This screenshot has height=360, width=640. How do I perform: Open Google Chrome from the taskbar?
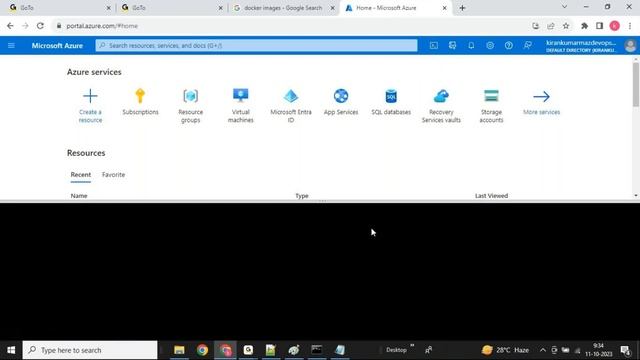click(x=202, y=350)
